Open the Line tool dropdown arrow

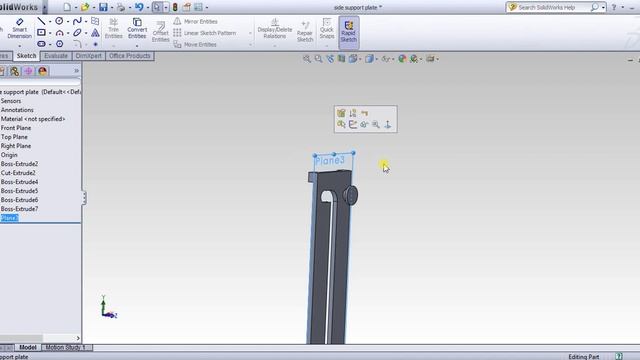[x=50, y=21]
